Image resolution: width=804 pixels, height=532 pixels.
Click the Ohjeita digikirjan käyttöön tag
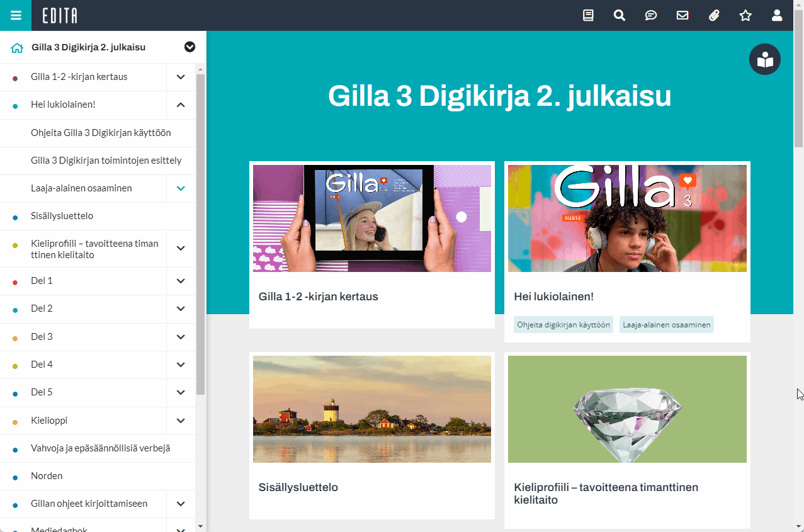563,325
